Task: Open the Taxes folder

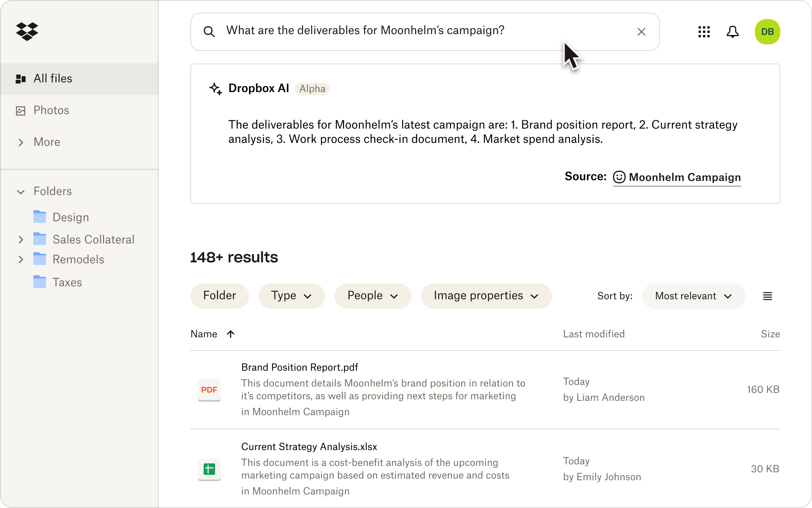Action: click(x=67, y=282)
